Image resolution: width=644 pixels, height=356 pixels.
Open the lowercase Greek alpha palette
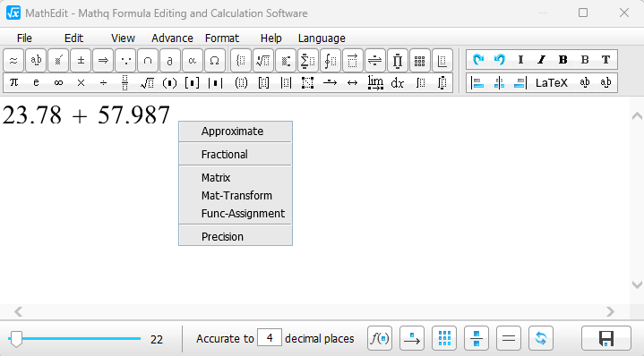click(x=193, y=61)
